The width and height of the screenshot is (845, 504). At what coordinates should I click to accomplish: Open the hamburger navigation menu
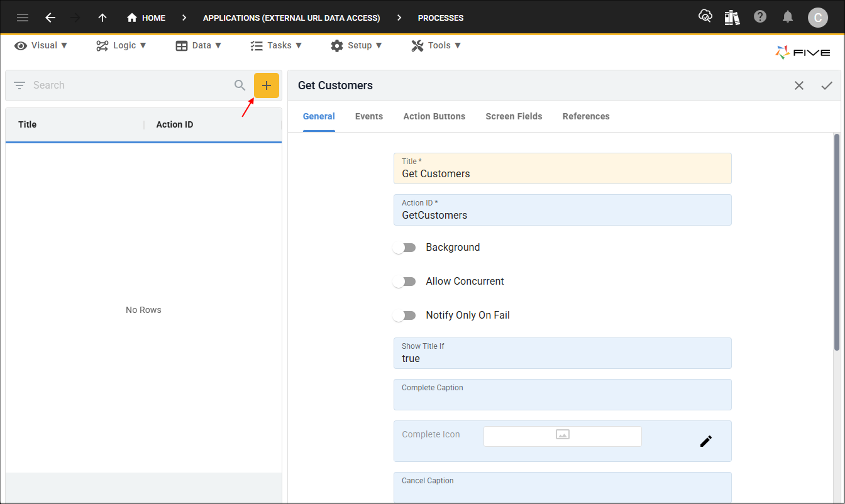coord(23,18)
